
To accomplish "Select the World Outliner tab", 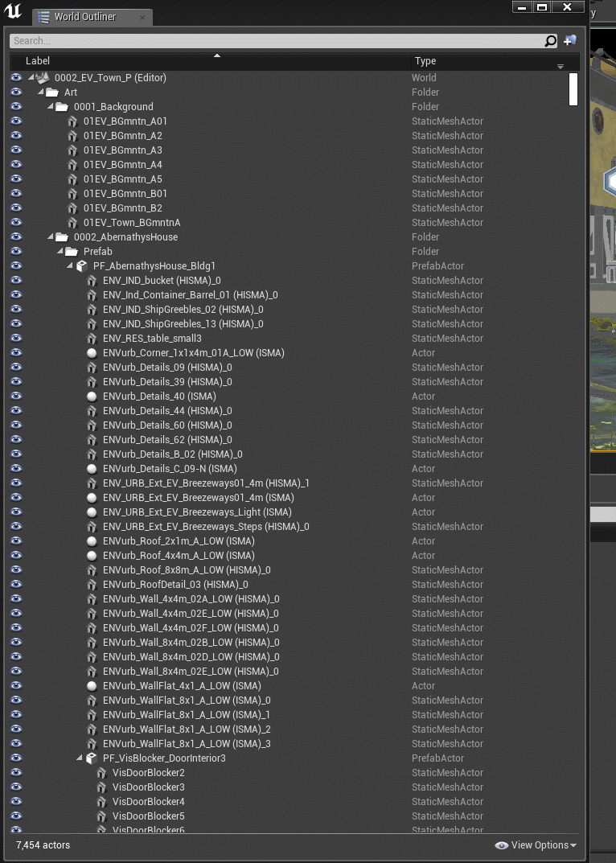I will [x=84, y=17].
